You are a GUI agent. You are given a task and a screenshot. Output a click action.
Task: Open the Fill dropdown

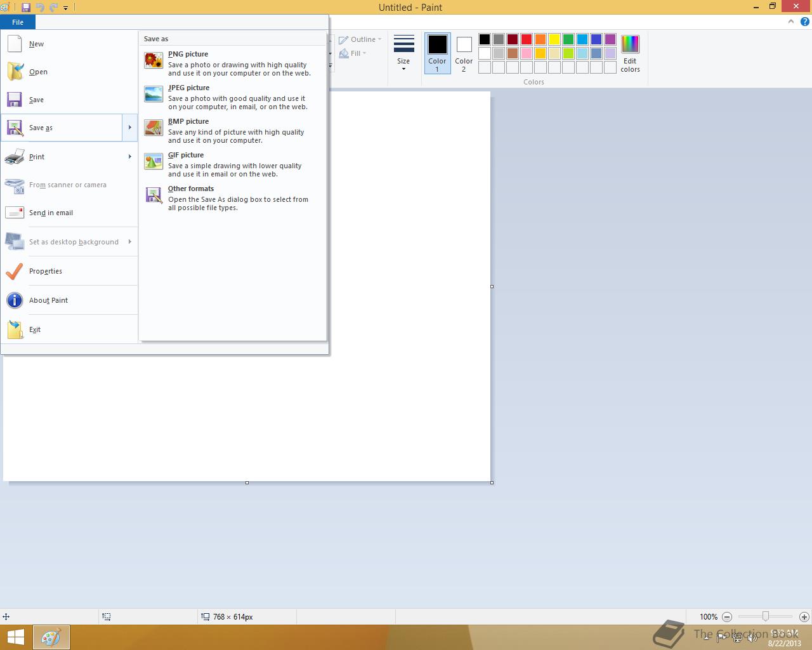click(x=353, y=53)
